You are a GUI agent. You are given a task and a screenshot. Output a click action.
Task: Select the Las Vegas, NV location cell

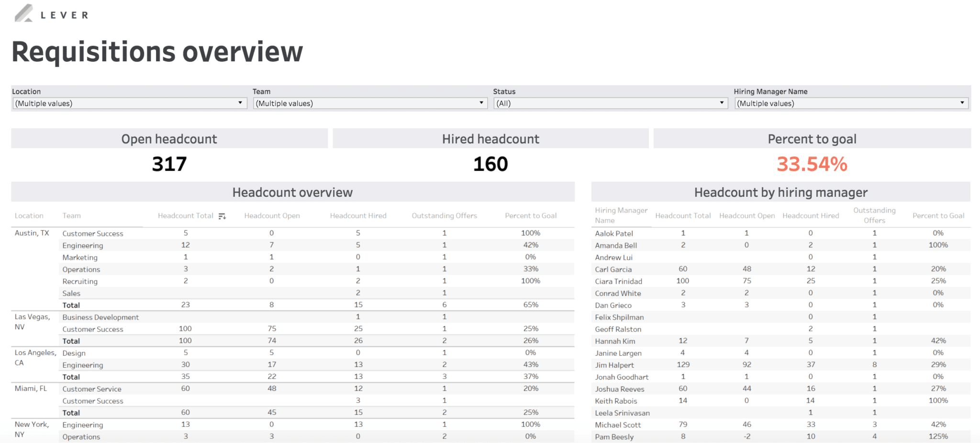pyautogui.click(x=32, y=322)
